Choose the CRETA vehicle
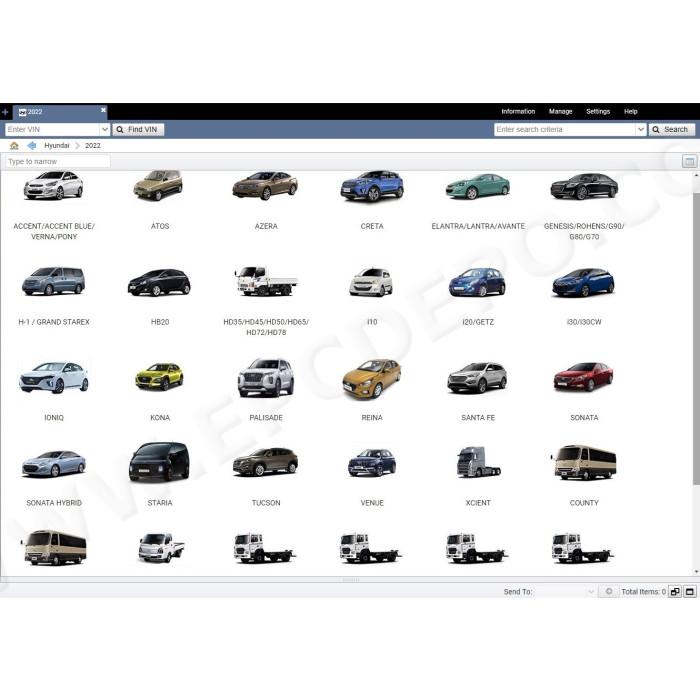 (372, 200)
